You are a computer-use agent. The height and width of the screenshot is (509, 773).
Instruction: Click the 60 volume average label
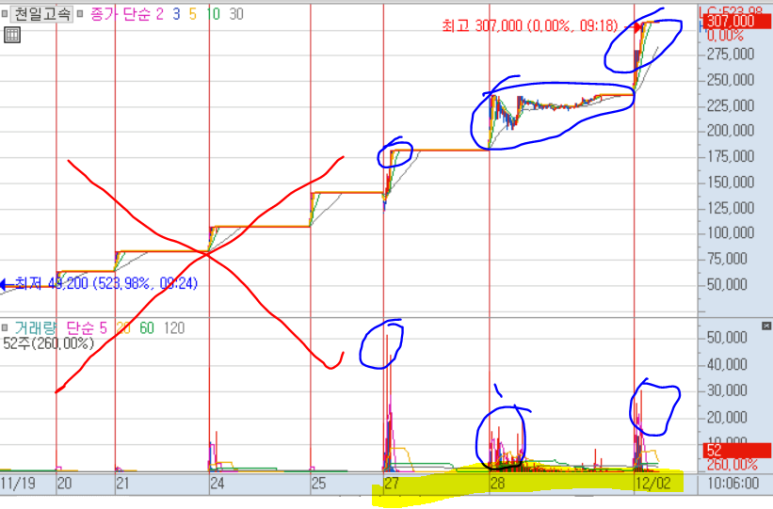[147, 328]
